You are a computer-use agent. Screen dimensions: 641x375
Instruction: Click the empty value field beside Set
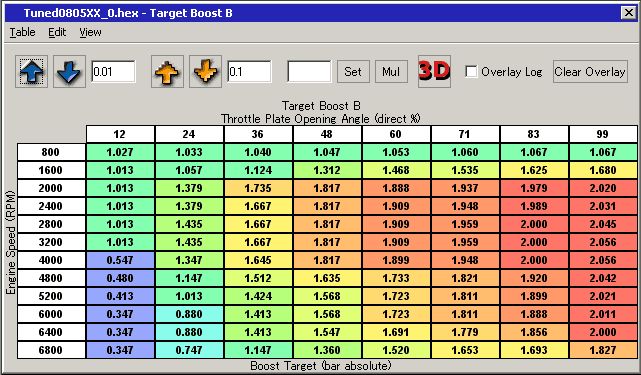tap(309, 72)
